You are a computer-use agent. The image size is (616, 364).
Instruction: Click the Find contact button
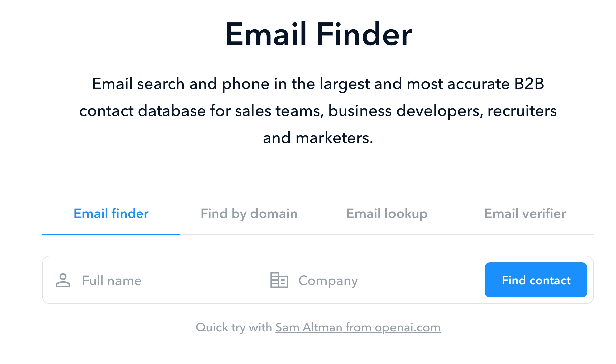[536, 280]
